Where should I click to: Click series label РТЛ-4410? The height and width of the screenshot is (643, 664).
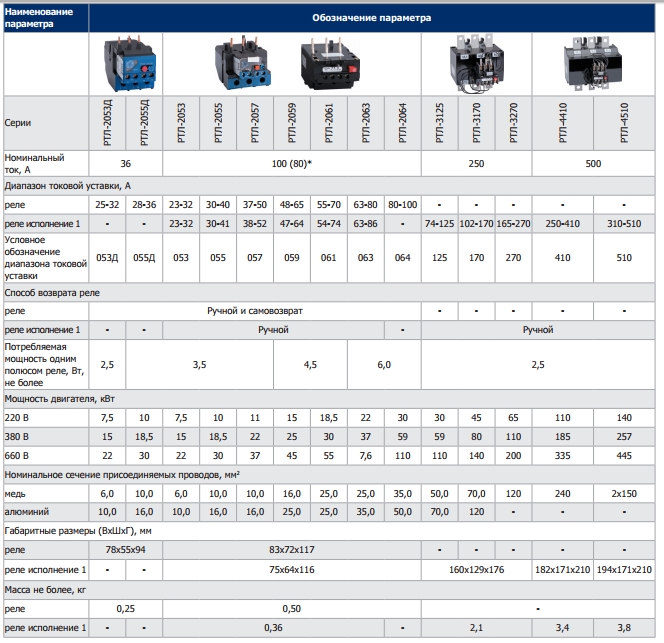[x=563, y=123]
